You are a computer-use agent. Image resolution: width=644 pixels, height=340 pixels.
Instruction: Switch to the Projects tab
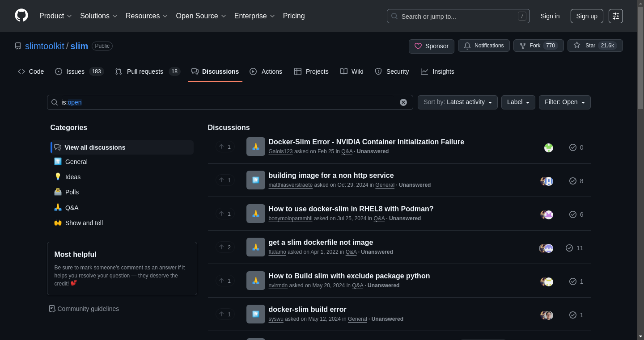tap(311, 71)
